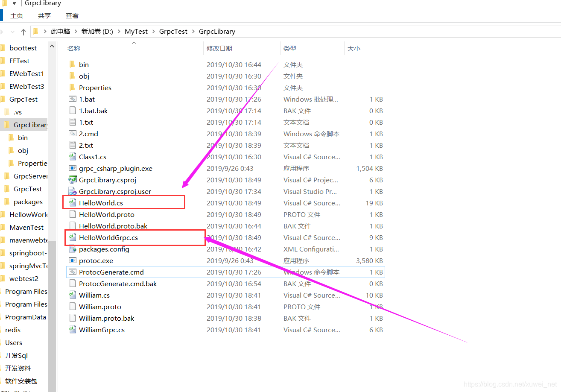Select the Class1.cs C# file icon
561x392 pixels.
[72, 157]
